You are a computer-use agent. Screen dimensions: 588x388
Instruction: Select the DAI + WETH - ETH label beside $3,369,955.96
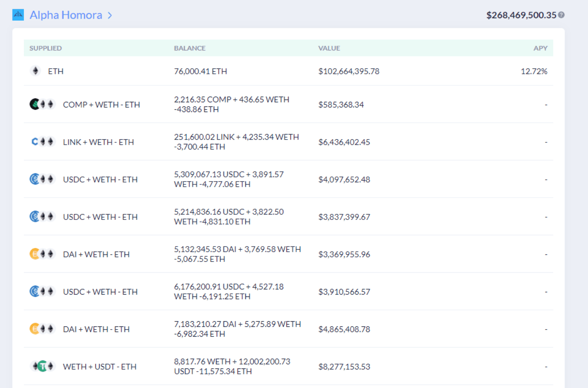(97, 254)
